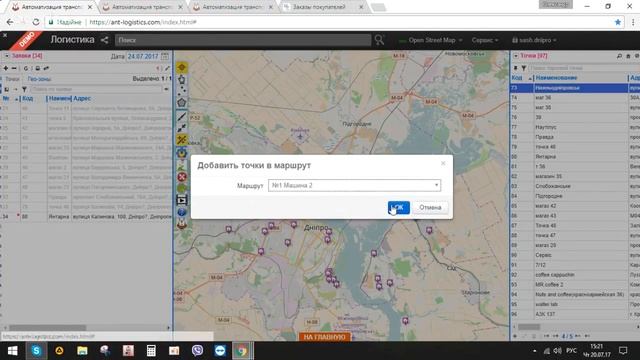Viewport: 640px width, 360px height.
Task: Switch to the Точки tab
Action: point(12,79)
